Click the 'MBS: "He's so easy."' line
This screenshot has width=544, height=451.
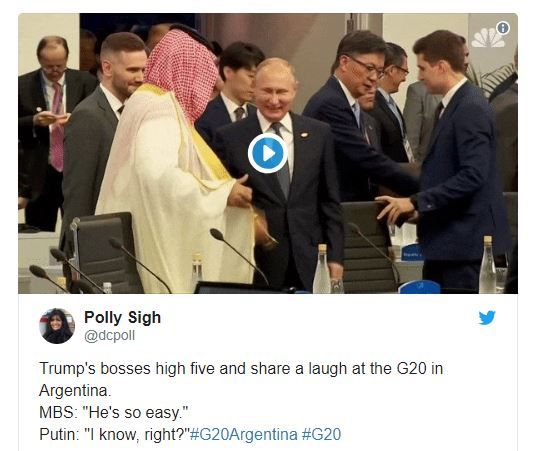tap(113, 412)
